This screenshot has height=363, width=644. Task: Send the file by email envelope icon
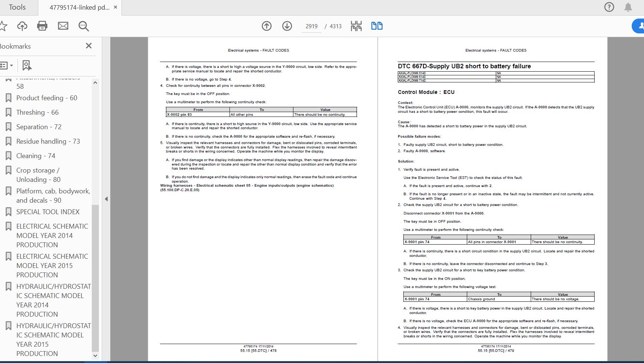point(63,26)
